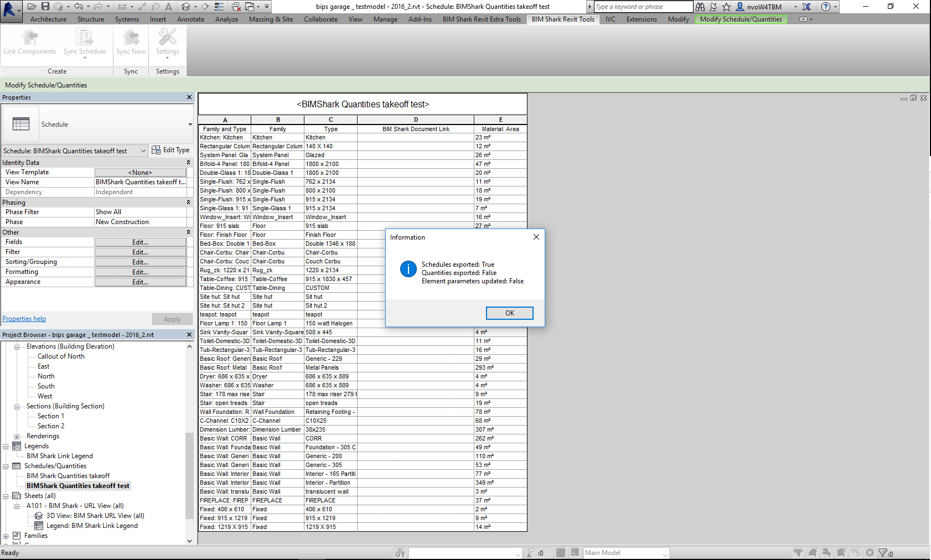931x560 pixels.
Task: Collapse the Sections (Building Section) node
Action: 17,406
